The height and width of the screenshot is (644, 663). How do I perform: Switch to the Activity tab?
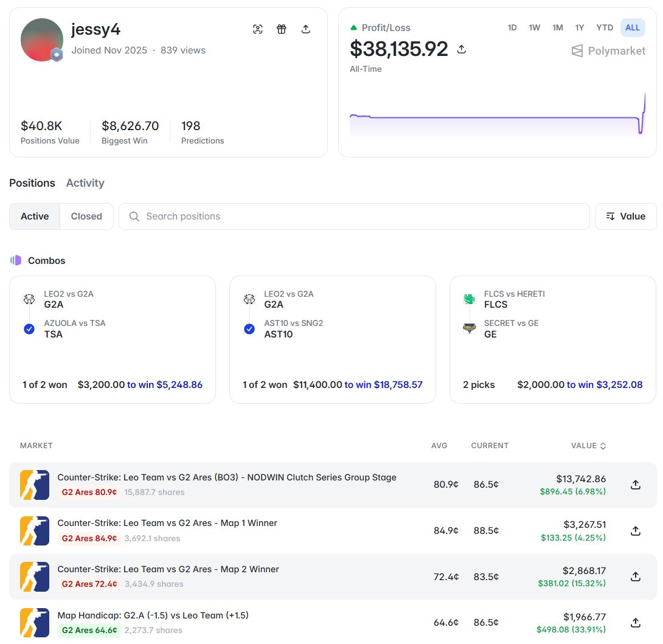pyautogui.click(x=85, y=182)
